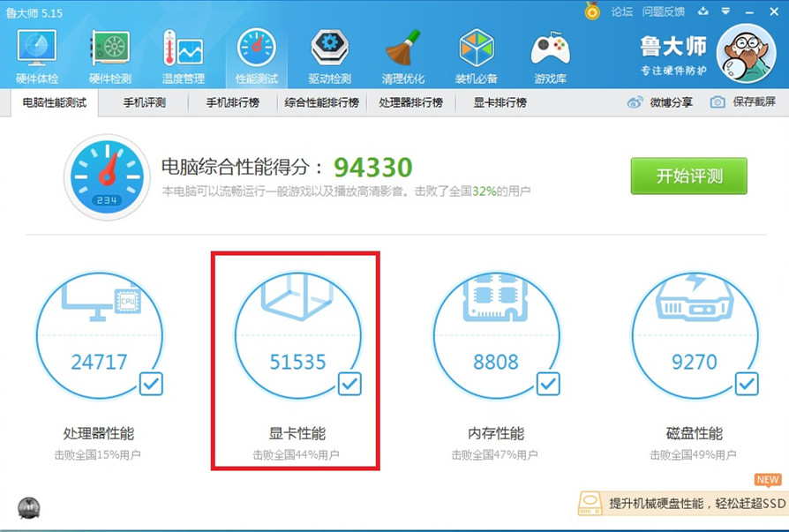Toggle 内存性能 test checkbox

click(x=548, y=384)
